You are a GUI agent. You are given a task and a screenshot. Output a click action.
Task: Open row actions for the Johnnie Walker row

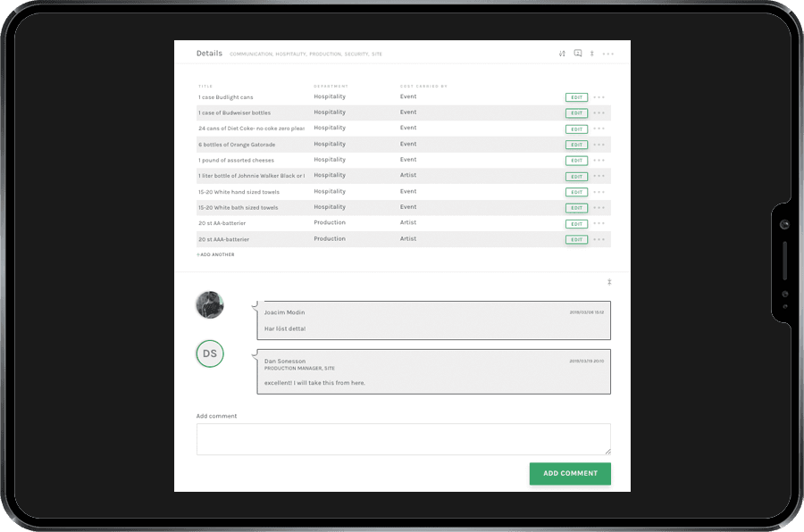coord(599,176)
